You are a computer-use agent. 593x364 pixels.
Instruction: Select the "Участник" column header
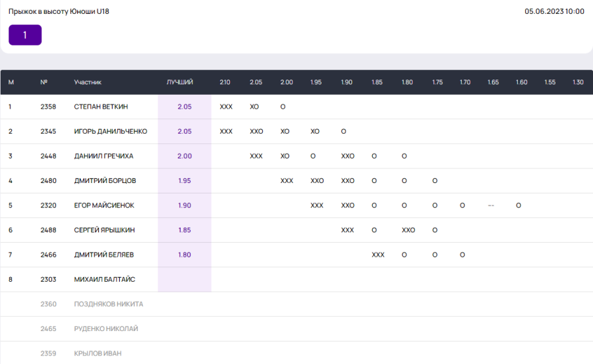(x=88, y=82)
